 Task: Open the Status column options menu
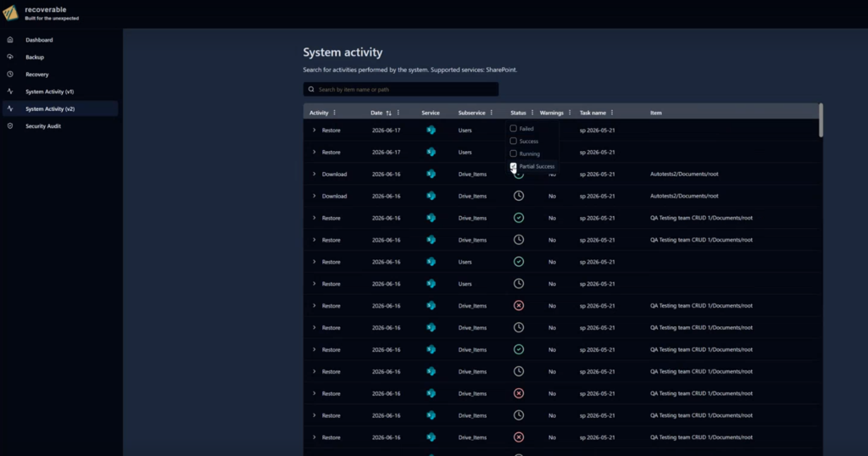point(532,113)
